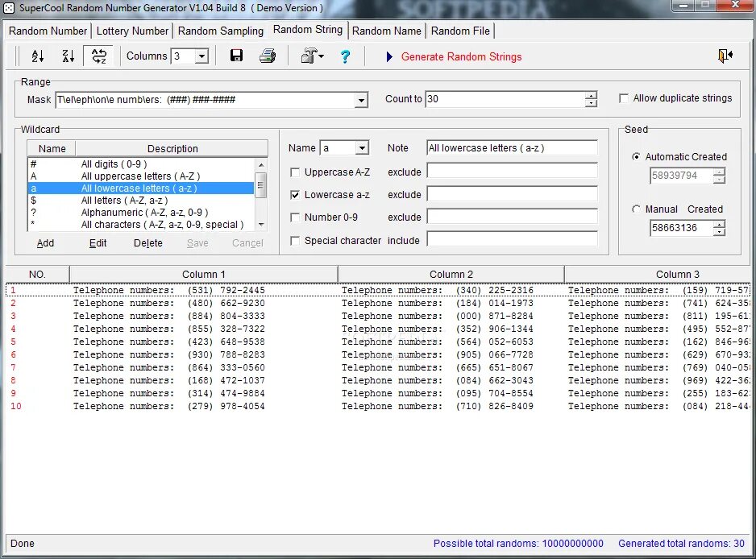Click the Column 2 header
The width and height of the screenshot is (756, 559).
[451, 274]
